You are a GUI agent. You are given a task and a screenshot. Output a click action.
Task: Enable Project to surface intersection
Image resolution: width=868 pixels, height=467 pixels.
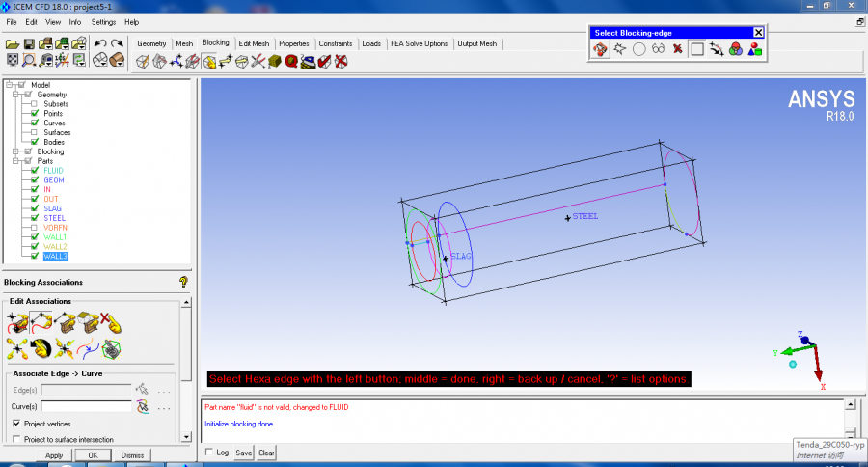pyautogui.click(x=16, y=439)
